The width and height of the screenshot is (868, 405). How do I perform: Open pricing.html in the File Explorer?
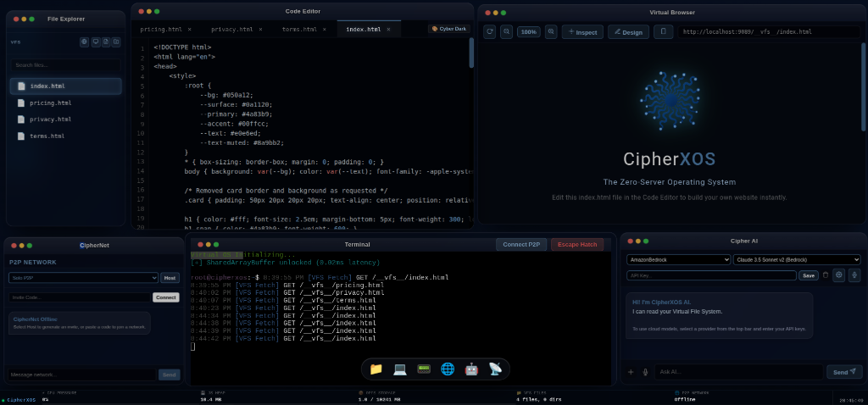pos(66,103)
